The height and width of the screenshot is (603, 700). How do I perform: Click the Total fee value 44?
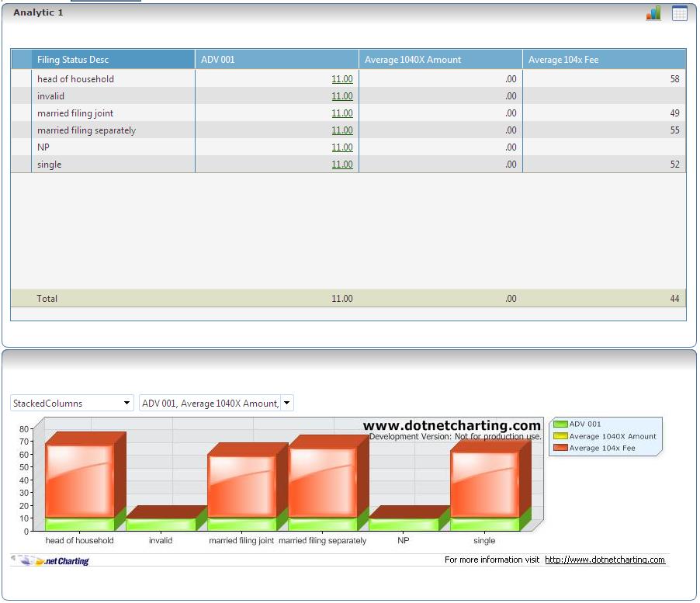pyautogui.click(x=674, y=299)
